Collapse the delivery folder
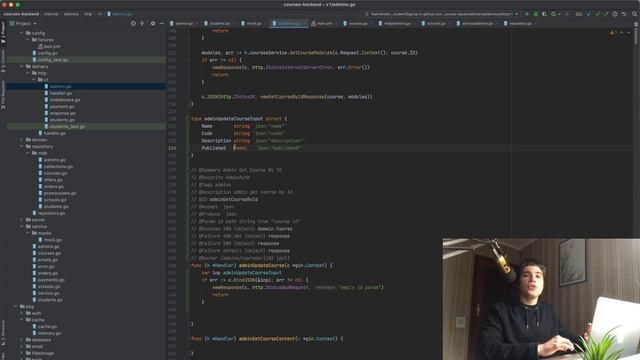Image resolution: width=640 pixels, height=360 pixels. pos(22,67)
